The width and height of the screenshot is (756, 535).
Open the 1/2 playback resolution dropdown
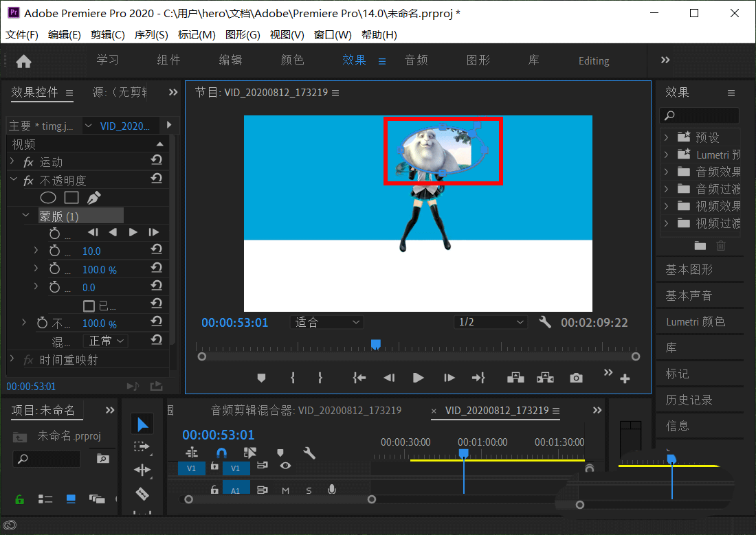click(x=491, y=322)
